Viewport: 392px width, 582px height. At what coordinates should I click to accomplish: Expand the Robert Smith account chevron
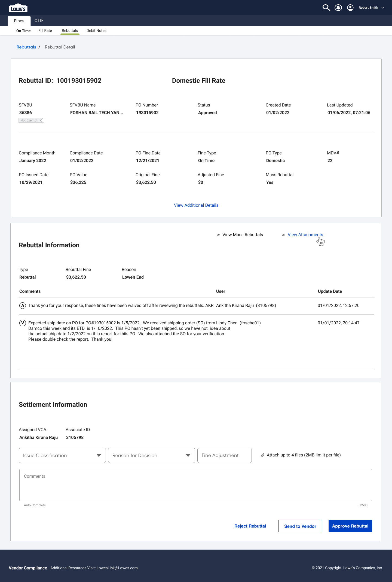(x=382, y=8)
